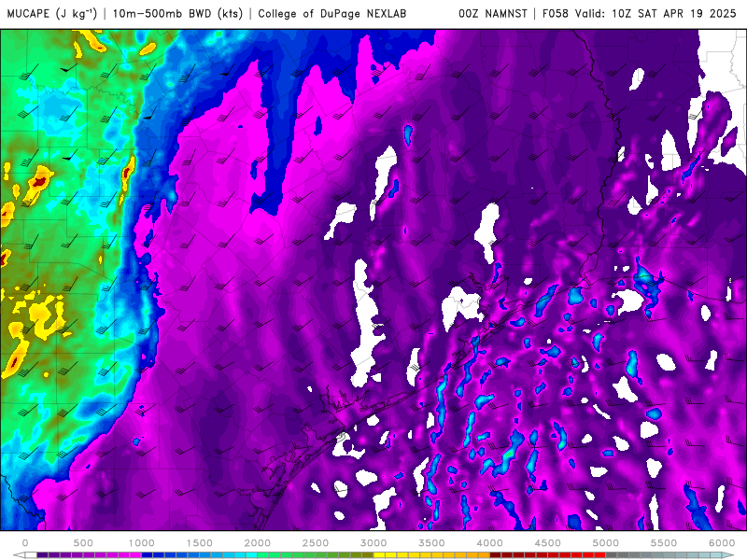747x560 pixels.
Task: Click the 10m-500mb BWD (kts) label
Action: click(x=177, y=13)
